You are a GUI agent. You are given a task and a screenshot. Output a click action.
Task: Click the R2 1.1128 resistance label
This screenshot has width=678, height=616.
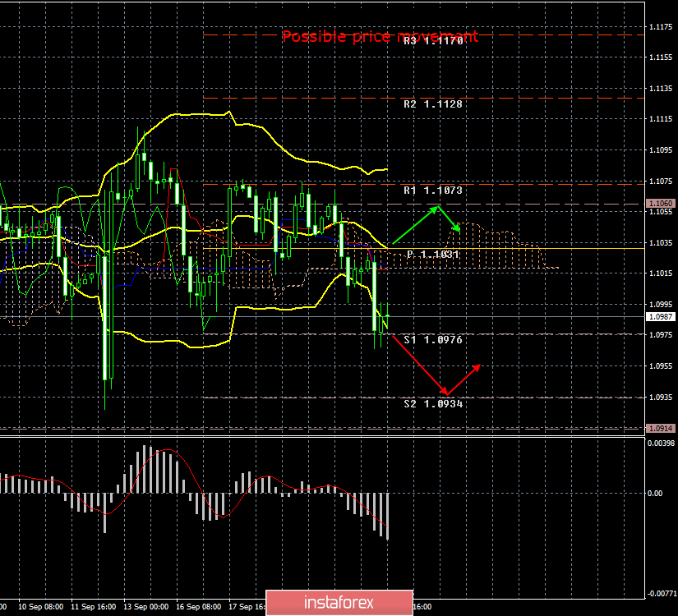point(433,104)
